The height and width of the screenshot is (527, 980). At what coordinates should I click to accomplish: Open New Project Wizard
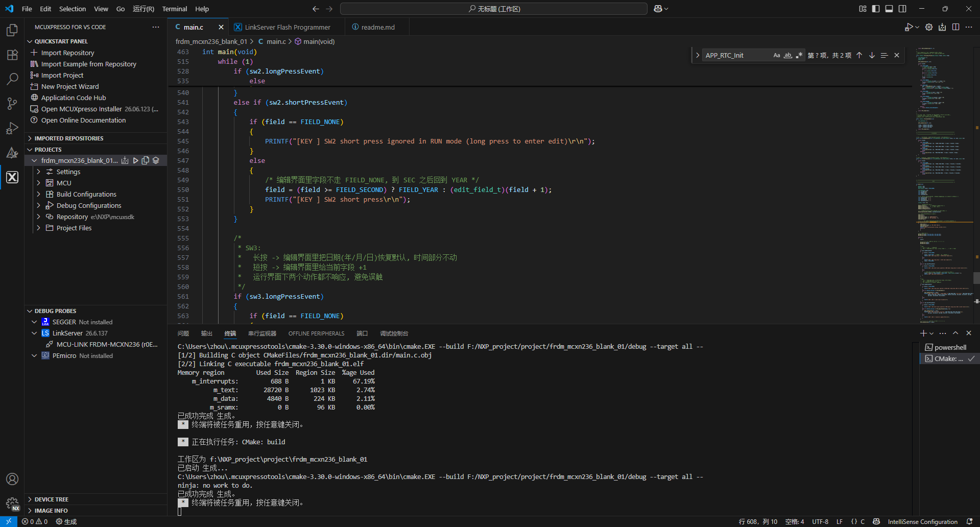70,86
